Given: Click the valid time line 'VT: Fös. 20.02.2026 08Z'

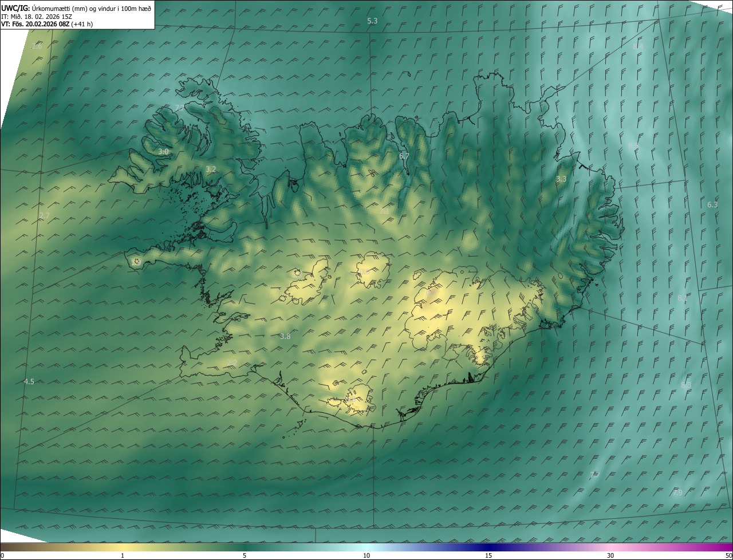Looking at the screenshot, I should pyautogui.click(x=36, y=24).
